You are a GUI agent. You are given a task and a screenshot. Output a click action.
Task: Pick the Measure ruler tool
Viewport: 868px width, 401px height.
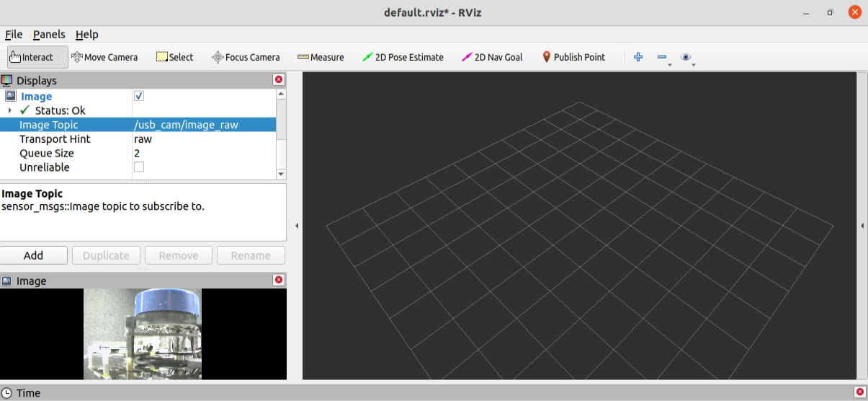pos(321,57)
